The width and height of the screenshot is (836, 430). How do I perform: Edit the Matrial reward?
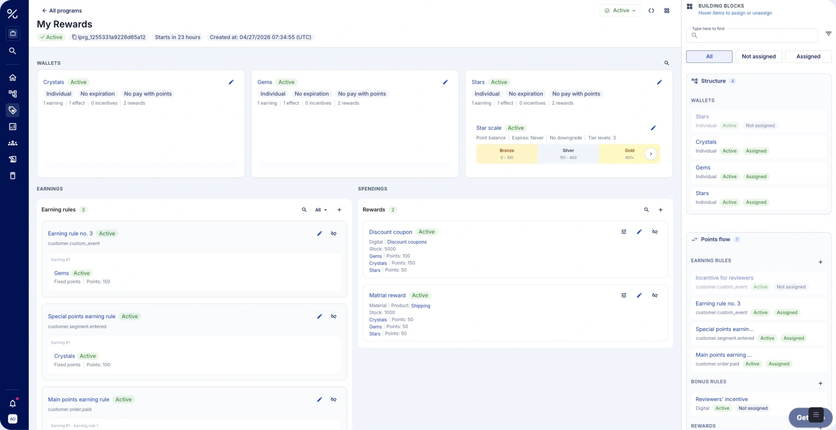click(x=639, y=295)
